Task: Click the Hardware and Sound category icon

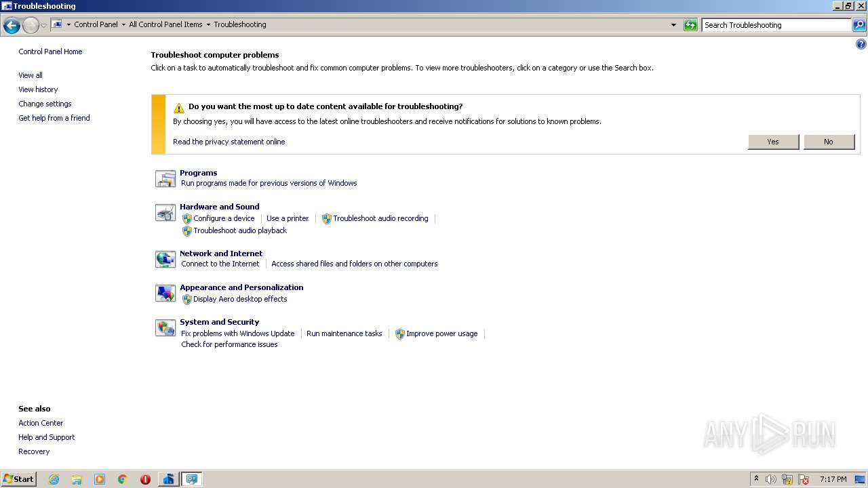Action: tap(165, 213)
